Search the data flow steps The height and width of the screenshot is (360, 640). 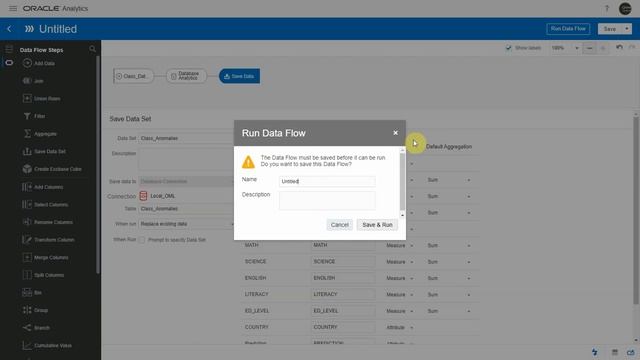point(92,49)
